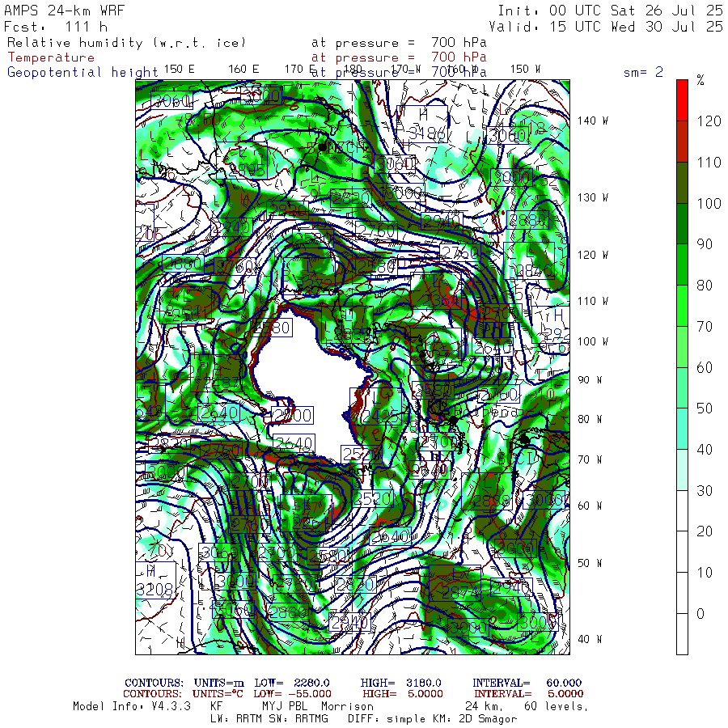Click the "130 W" longitude label

click(x=593, y=197)
